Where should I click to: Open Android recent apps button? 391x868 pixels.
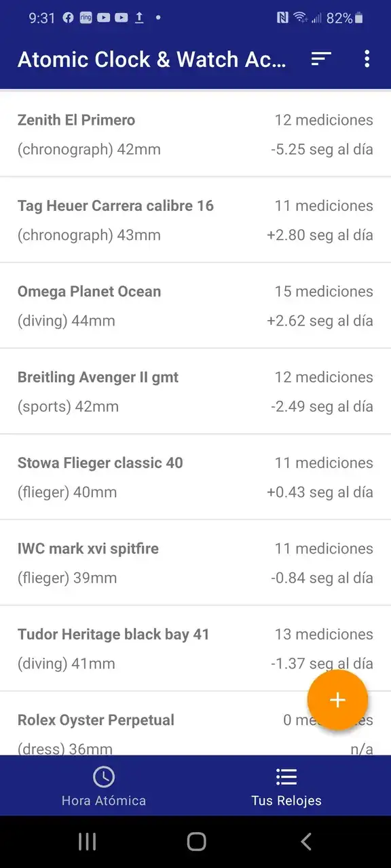87,842
